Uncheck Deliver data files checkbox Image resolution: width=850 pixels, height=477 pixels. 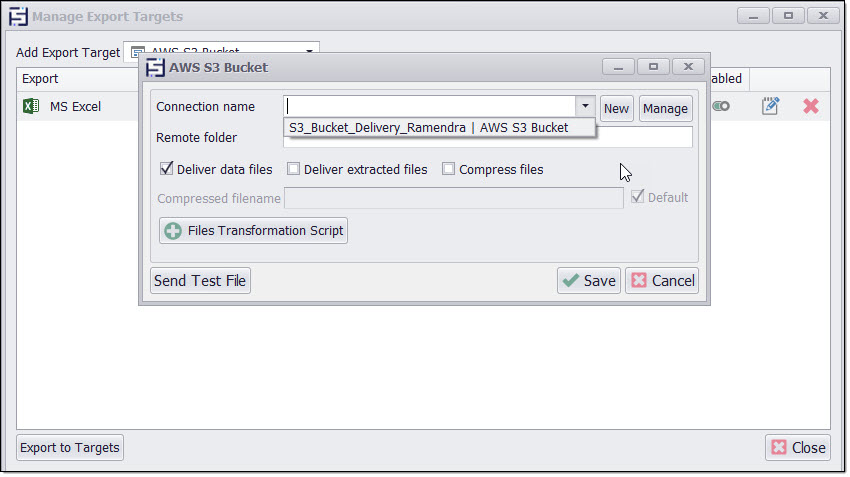pyautogui.click(x=166, y=169)
